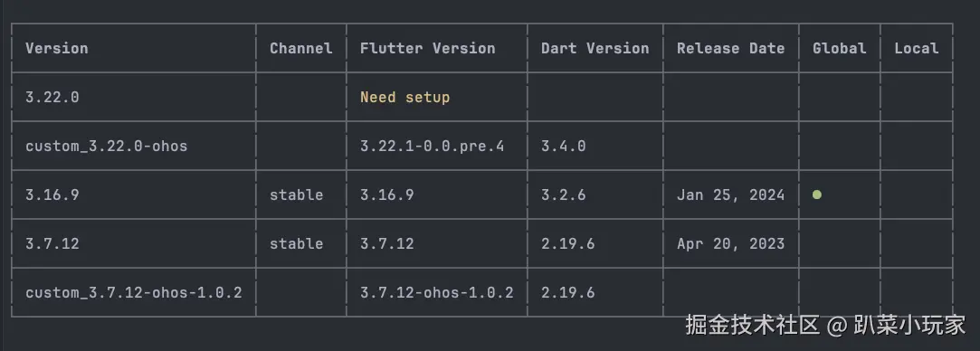Select the 3.7.12 version row entry

pos(52,243)
